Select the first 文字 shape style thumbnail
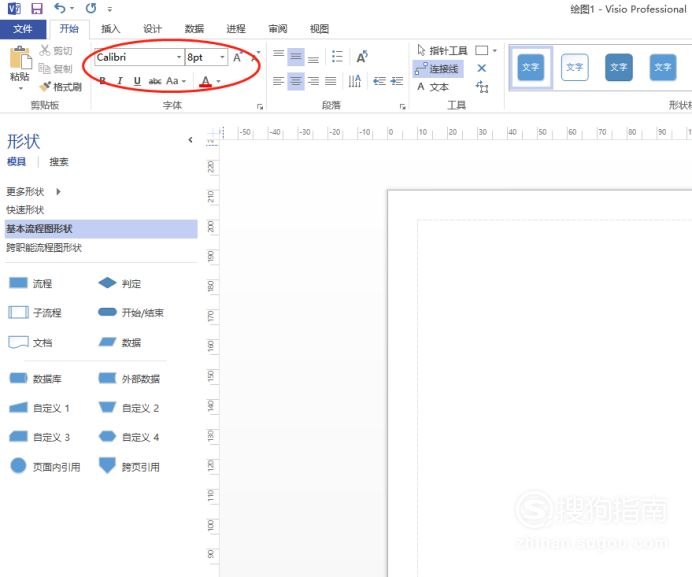Screen dimensions: 692x577 click(530, 67)
